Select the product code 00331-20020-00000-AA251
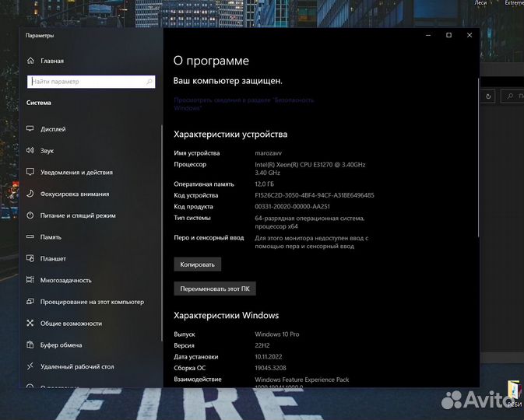The width and height of the screenshot is (524, 420). pos(293,206)
